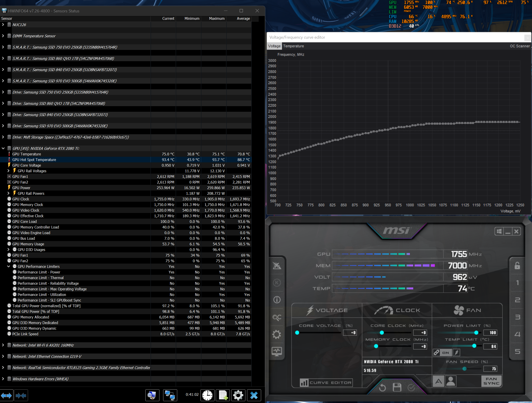Viewport: 532px width, 403px height.
Task: Save current settings in Afterburner
Action: pos(397,388)
